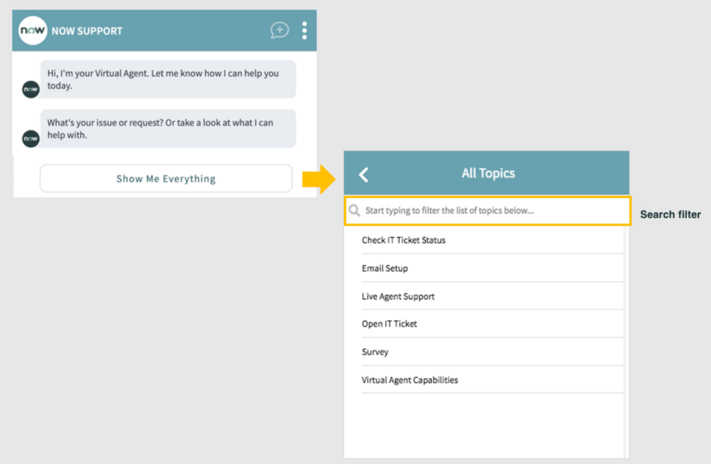The height and width of the screenshot is (464, 711).
Task: Click the All Topics list scrollbar
Action: click(x=627, y=342)
